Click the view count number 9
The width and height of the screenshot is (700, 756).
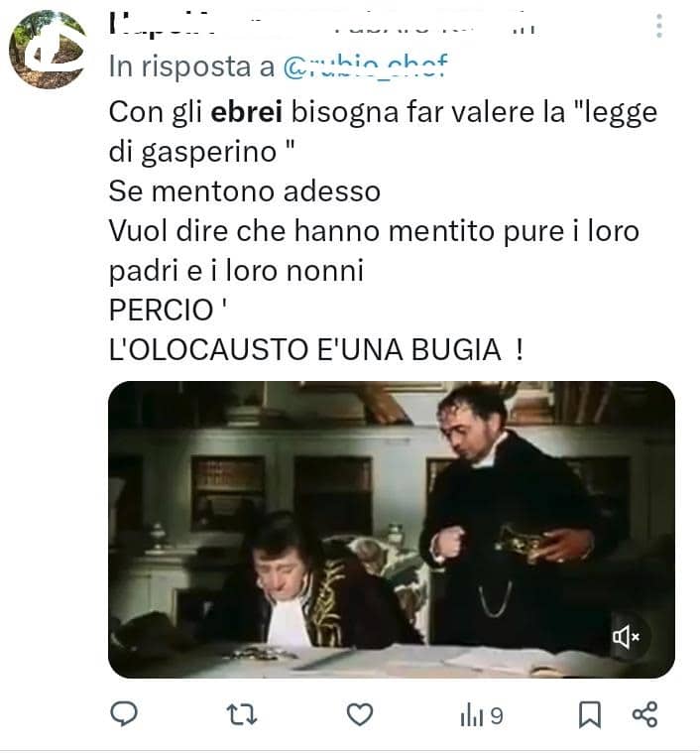click(497, 716)
